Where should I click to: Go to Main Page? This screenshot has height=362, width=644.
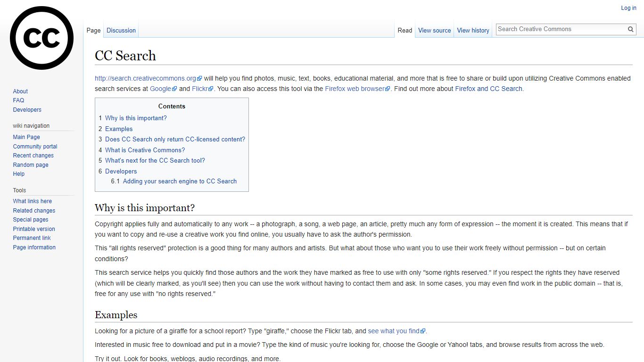[x=26, y=137]
